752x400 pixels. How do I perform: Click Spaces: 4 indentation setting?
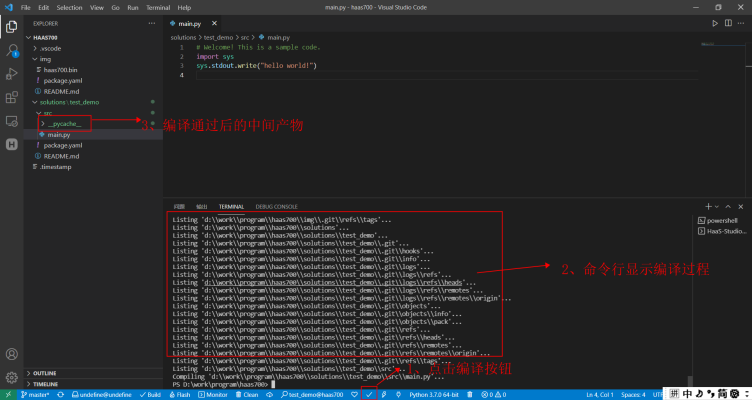tap(633, 395)
